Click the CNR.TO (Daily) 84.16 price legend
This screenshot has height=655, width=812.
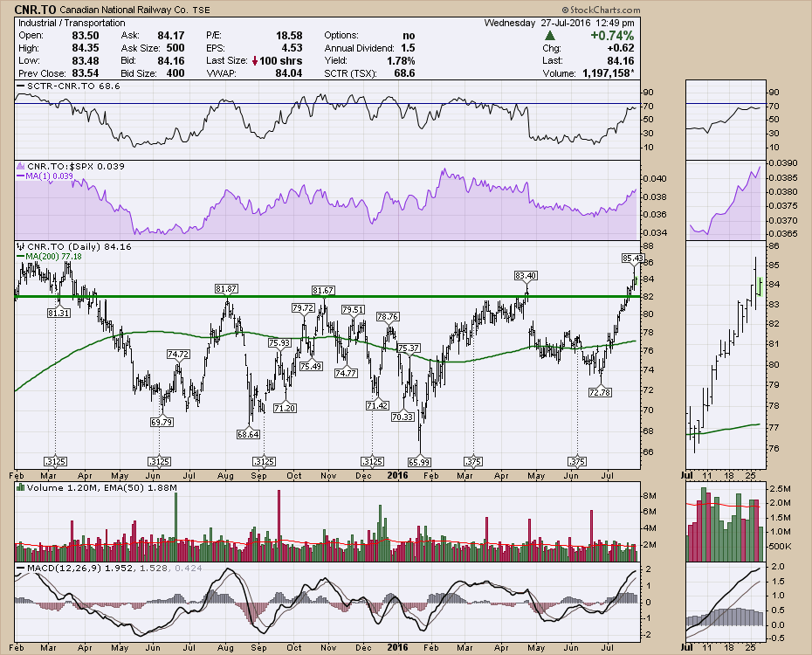coord(74,246)
